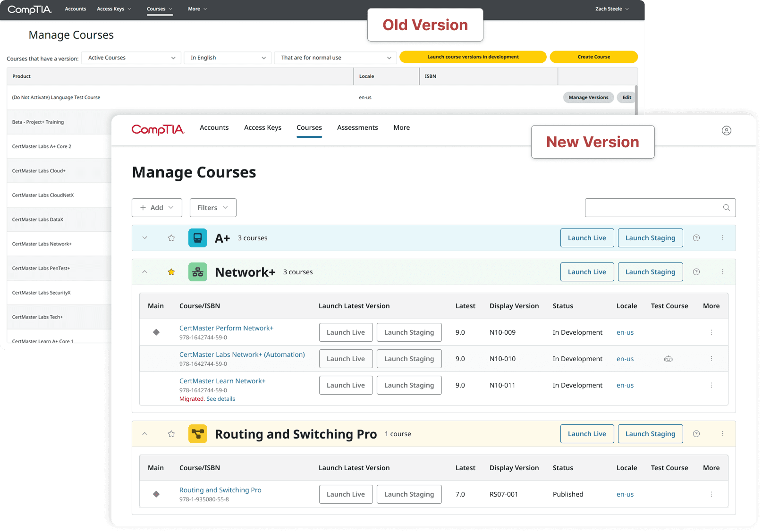Click main-course diamond in Routing and Switching Pro row
This screenshot has height=532, width=762.
click(156, 494)
